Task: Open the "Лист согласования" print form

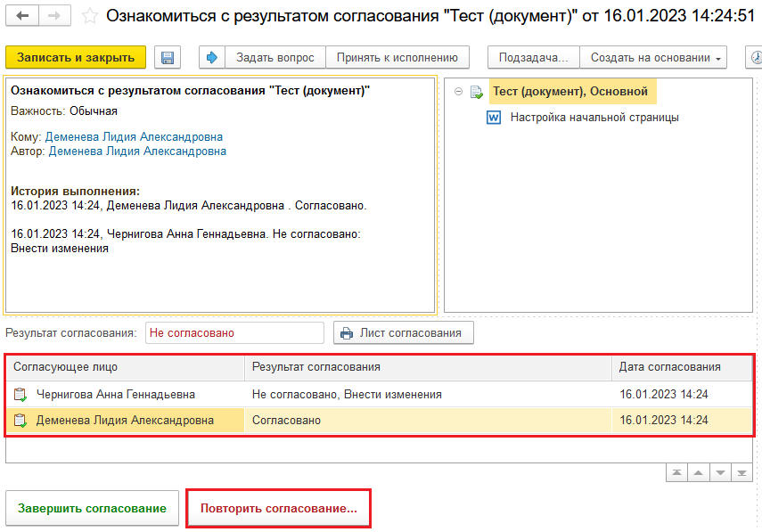Action: pos(403,333)
